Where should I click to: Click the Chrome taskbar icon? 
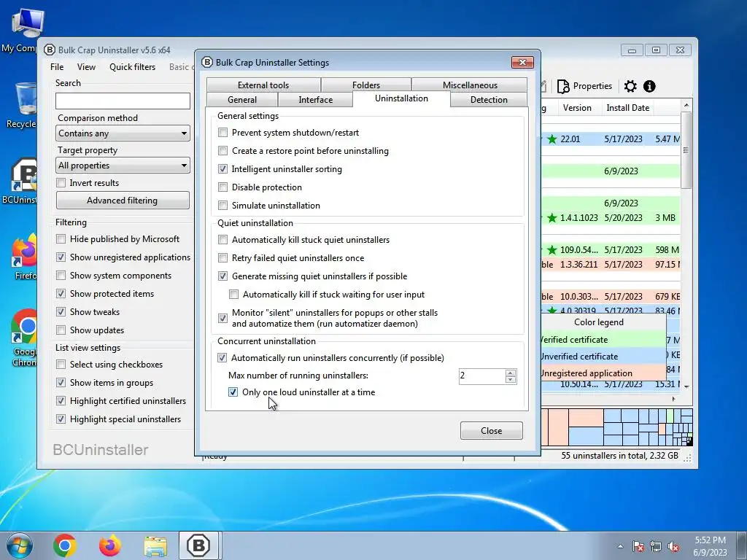65,545
